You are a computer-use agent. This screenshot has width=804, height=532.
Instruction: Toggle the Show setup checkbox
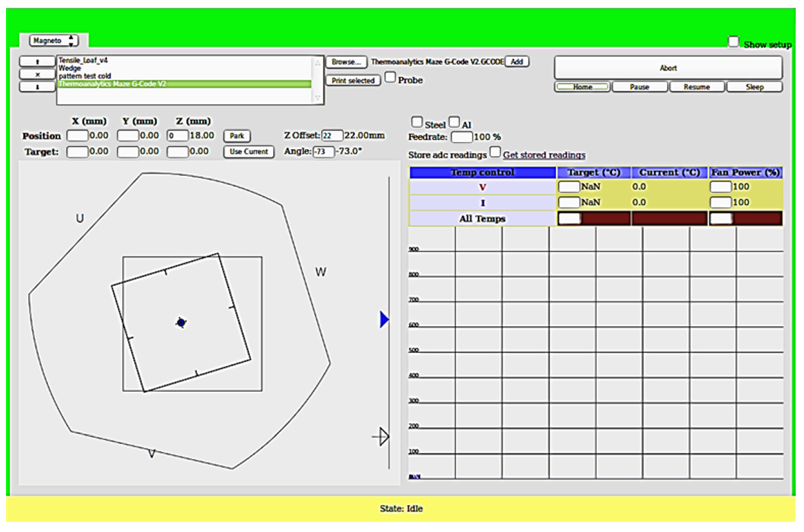(x=733, y=42)
